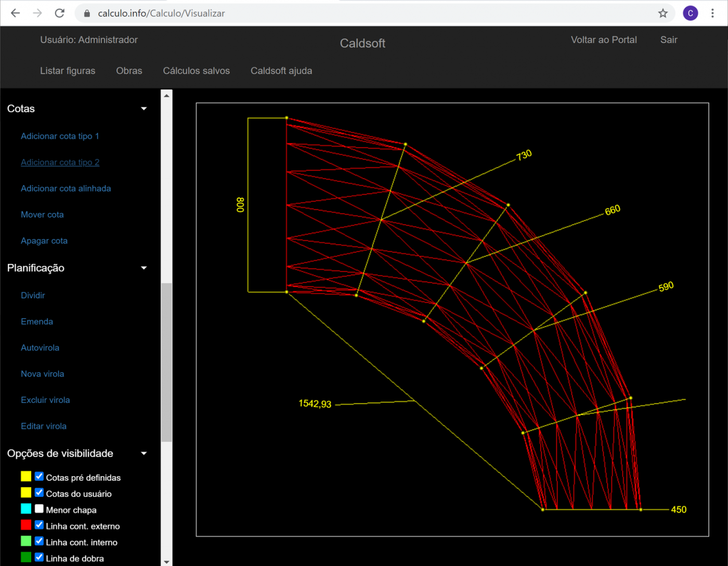Uncheck Linha cont. externo visibility
The height and width of the screenshot is (566, 728).
[39, 525]
